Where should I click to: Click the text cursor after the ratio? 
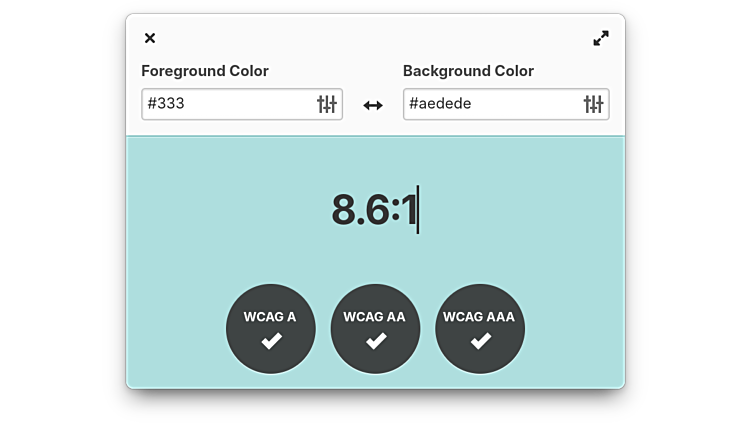point(418,211)
